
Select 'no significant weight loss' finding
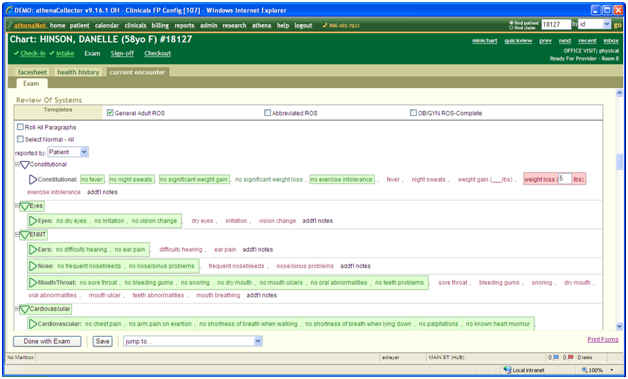pos(269,179)
